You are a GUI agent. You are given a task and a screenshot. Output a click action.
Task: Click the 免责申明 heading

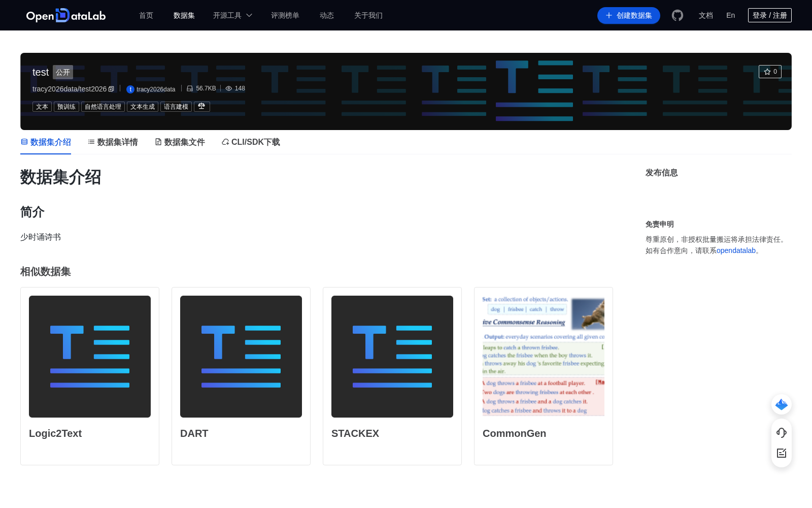660,224
